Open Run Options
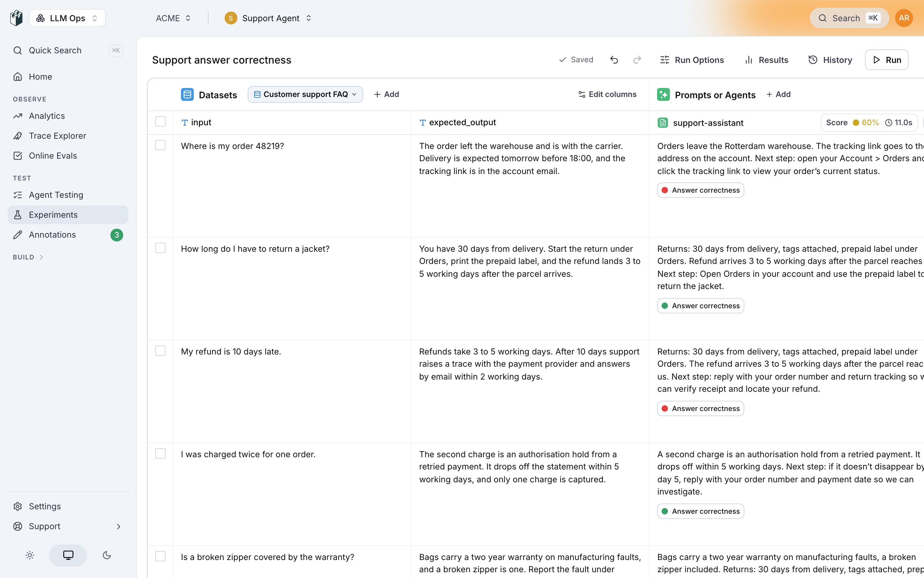Screen dimensions: 924x578 692,60
